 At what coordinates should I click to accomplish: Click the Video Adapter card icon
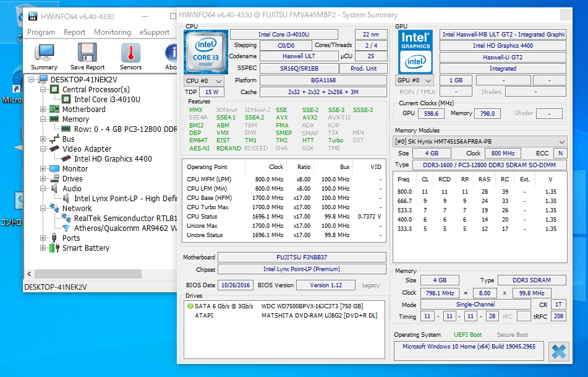54,149
